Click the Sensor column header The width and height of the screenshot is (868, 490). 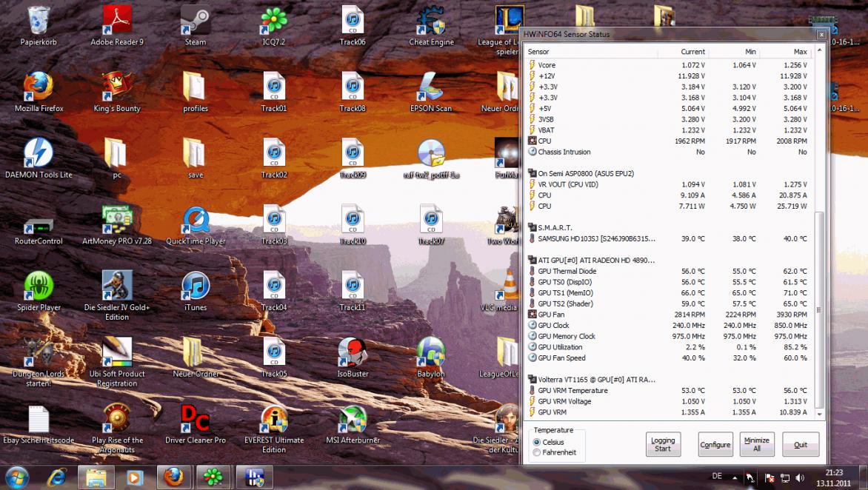(x=591, y=51)
